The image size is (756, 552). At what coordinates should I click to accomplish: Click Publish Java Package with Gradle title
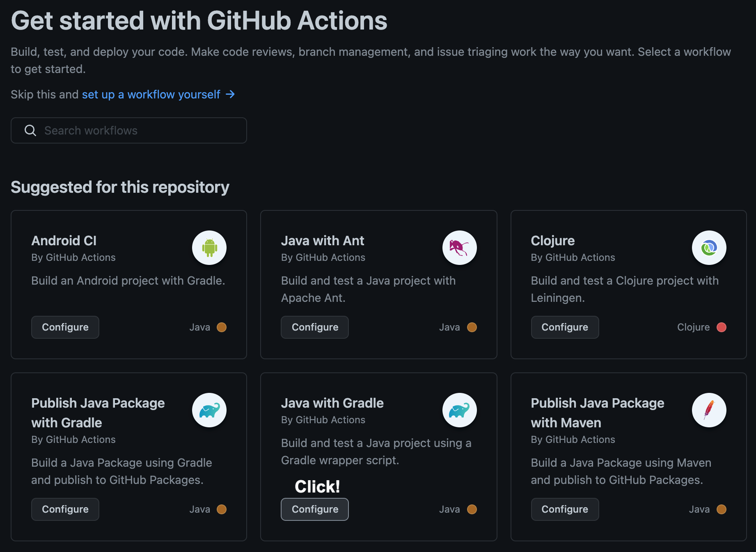point(98,413)
